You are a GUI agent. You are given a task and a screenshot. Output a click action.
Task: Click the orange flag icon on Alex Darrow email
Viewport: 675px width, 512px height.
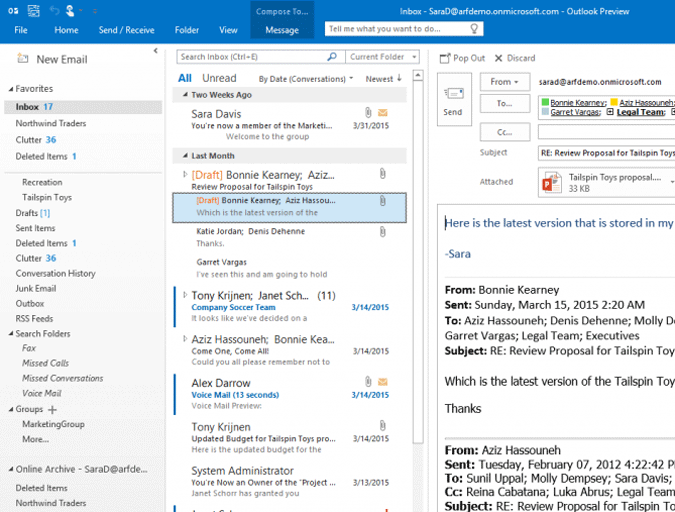coord(383,383)
